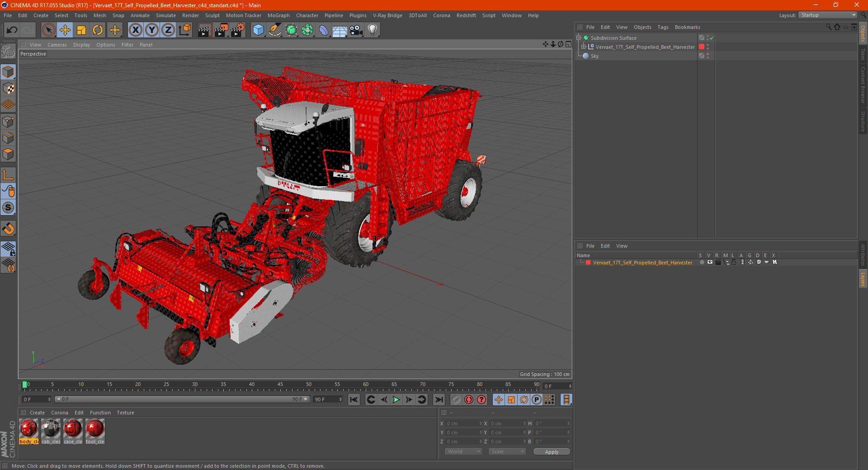
Task: Toggle layer visibility in view column
Action: point(710,262)
